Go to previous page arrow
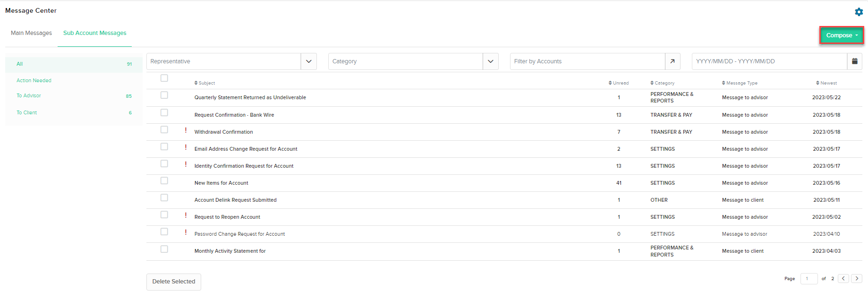Viewport: 868px width, 300px height. tap(843, 279)
